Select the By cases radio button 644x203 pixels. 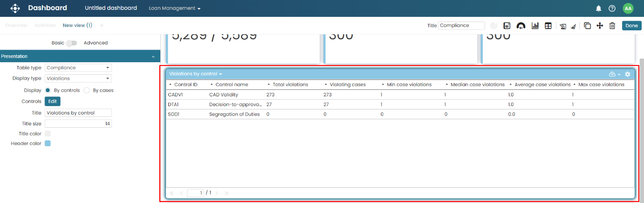click(87, 90)
